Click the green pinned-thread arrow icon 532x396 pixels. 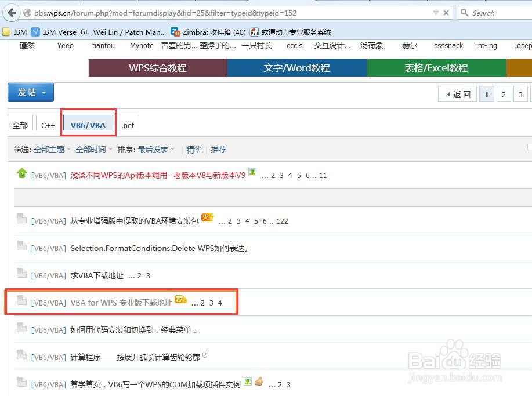[x=22, y=173]
